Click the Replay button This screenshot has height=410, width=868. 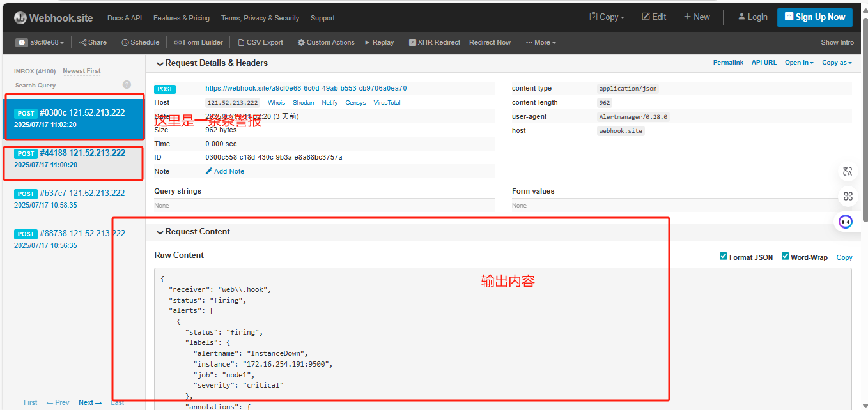pos(380,43)
